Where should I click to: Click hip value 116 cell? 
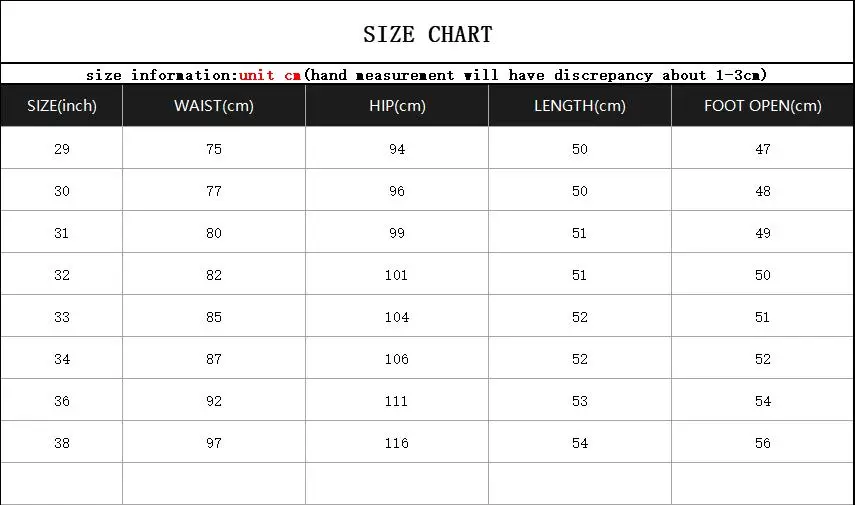(397, 442)
